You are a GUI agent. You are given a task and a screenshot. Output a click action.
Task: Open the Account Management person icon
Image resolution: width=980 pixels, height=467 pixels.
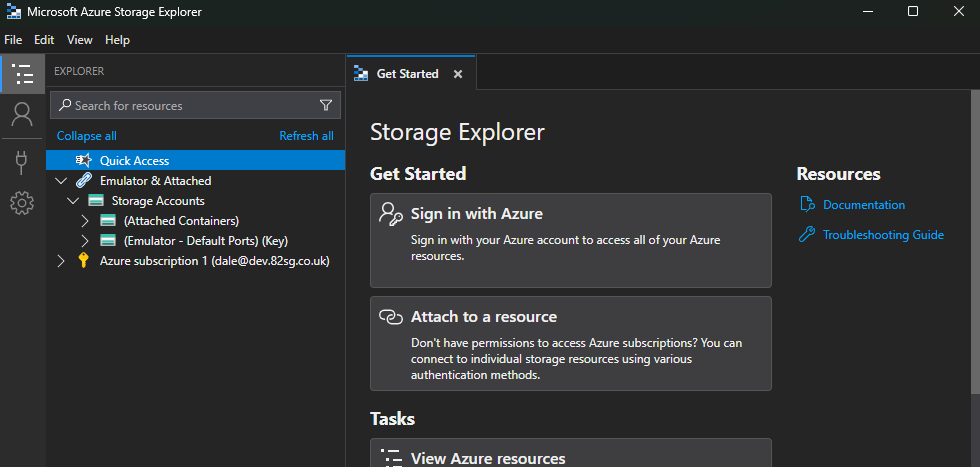coord(22,114)
